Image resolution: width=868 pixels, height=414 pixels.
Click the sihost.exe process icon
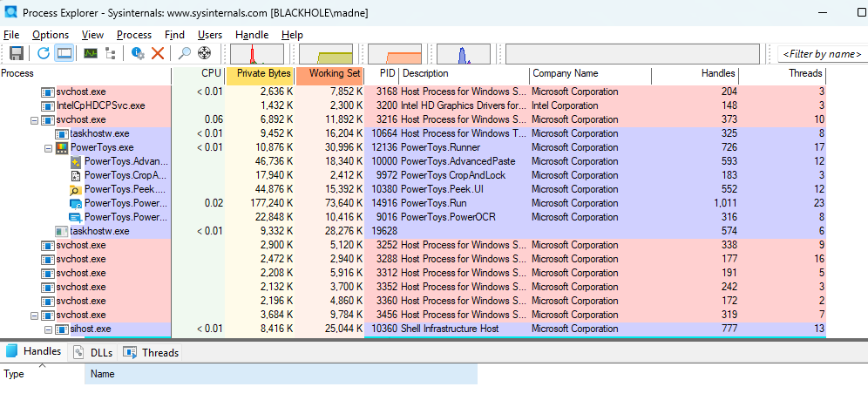pyautogui.click(x=62, y=329)
